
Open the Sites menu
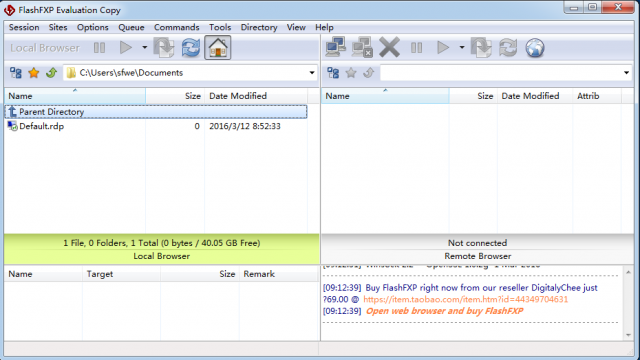(x=58, y=27)
